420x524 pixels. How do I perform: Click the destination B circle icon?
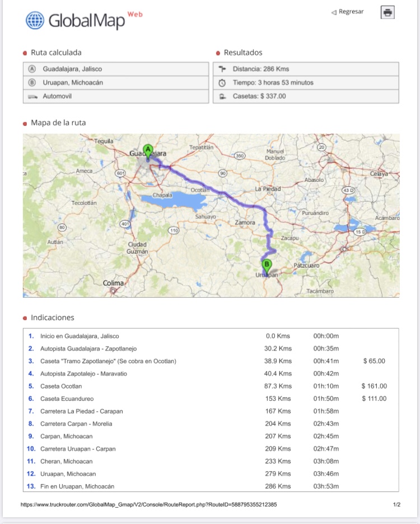pos(32,82)
